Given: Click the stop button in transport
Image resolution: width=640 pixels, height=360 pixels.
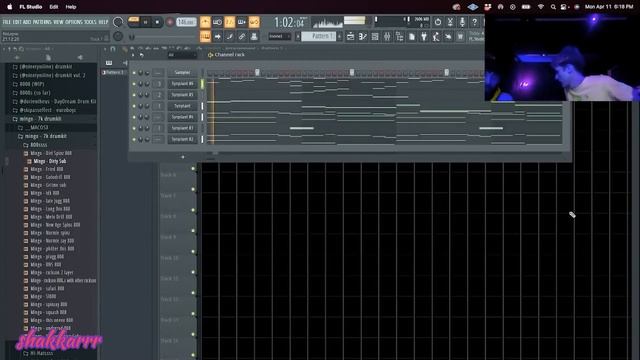Looking at the screenshot, I should click(x=157, y=22).
